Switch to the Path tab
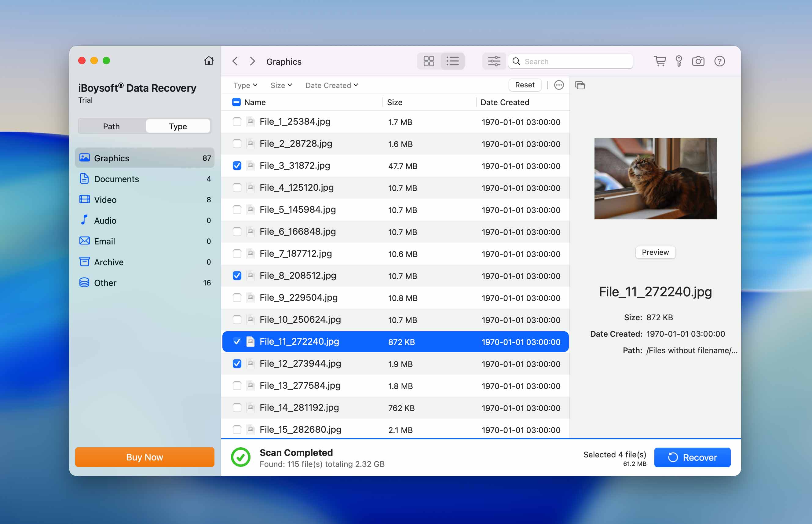This screenshot has width=812, height=524. tap(111, 126)
